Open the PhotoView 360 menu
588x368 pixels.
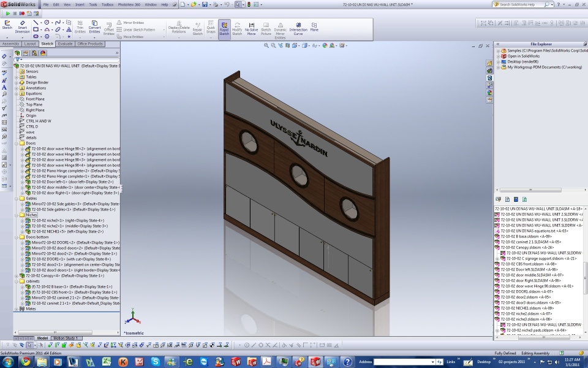pyautogui.click(x=129, y=4)
